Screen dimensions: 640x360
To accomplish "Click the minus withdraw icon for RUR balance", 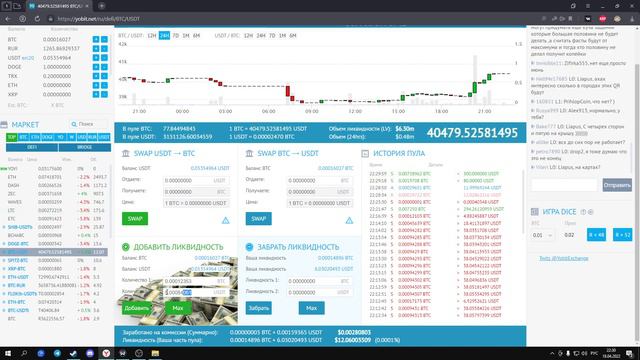I will 104,48.
